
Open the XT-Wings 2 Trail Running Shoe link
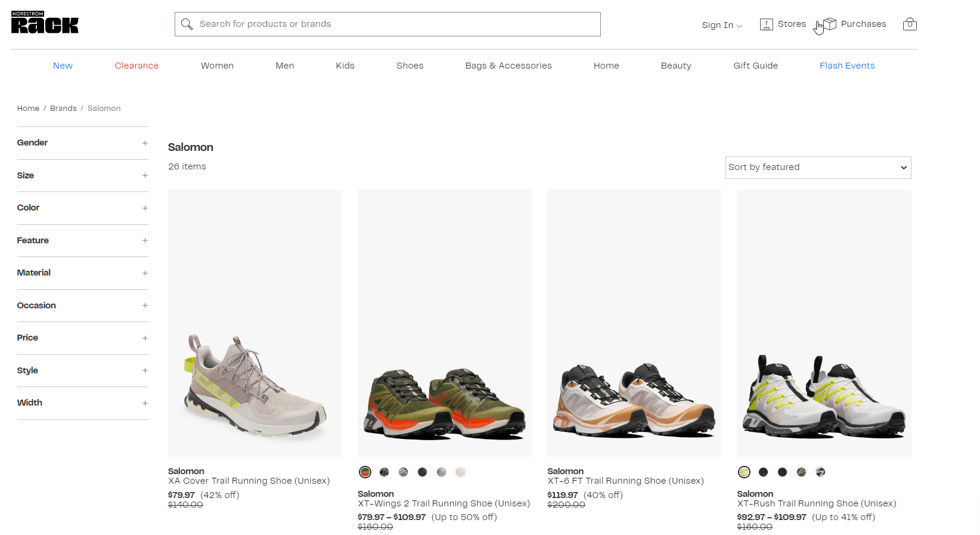444,503
